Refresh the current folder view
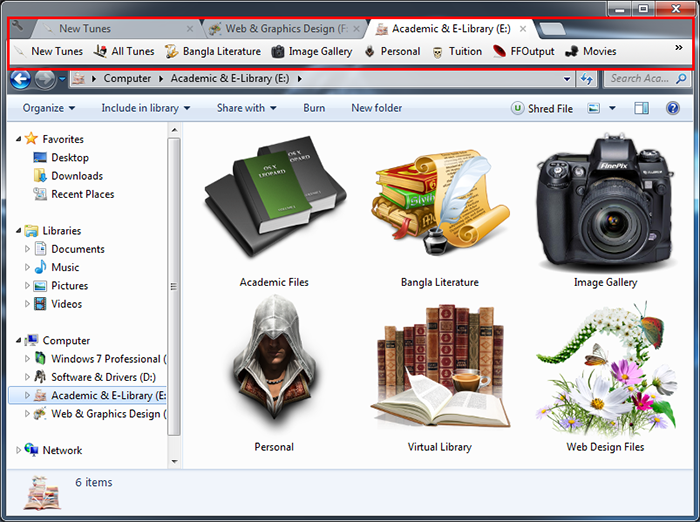This screenshot has width=700, height=522. (587, 79)
